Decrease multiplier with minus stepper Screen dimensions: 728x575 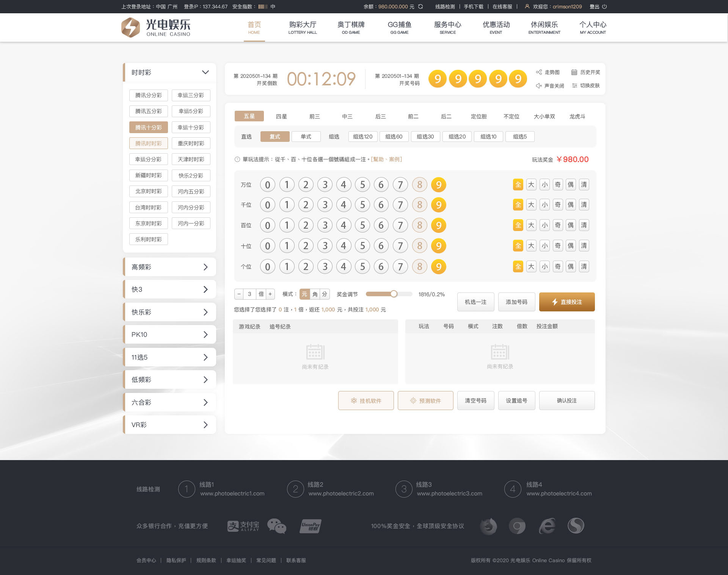239,294
